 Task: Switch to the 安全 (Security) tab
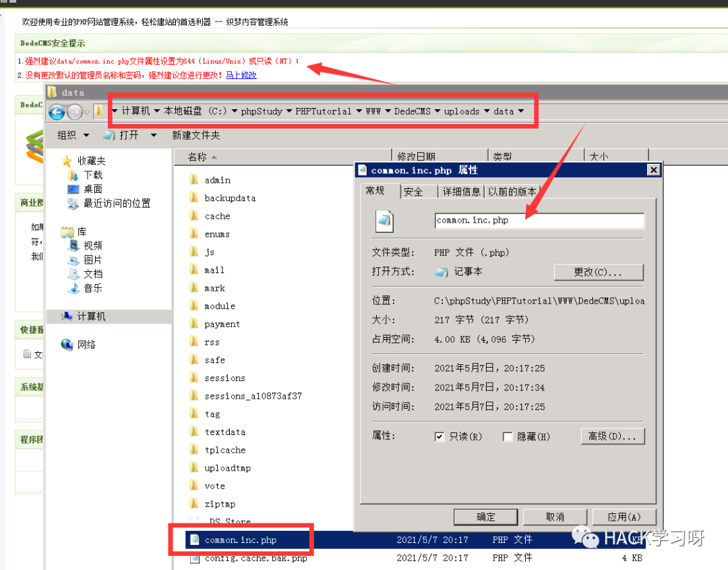click(x=414, y=192)
